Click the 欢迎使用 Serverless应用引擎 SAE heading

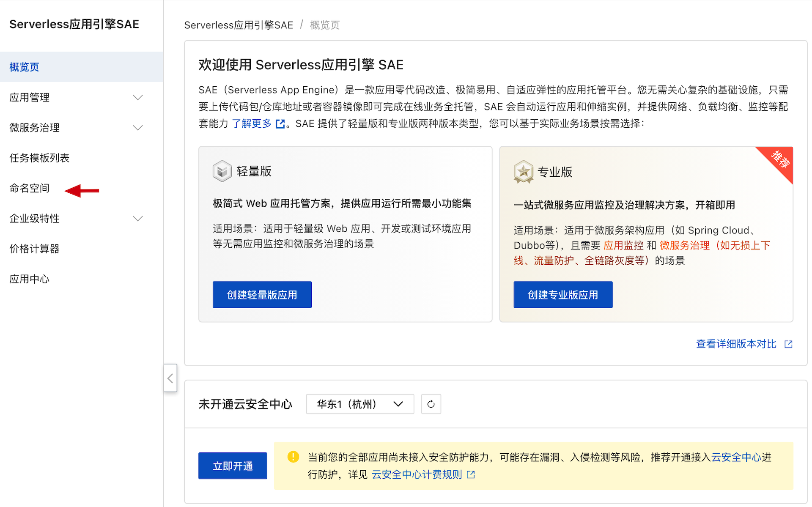tap(301, 65)
